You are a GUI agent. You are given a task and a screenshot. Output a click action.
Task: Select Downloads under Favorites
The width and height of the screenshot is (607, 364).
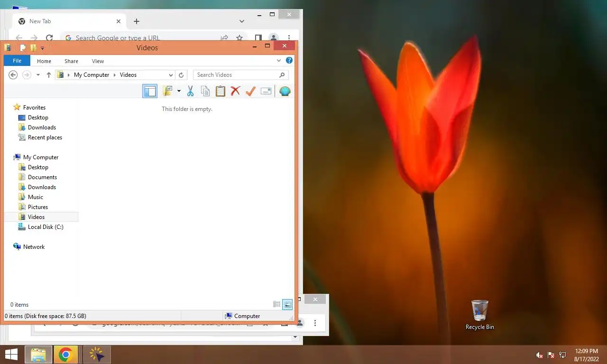click(x=42, y=127)
